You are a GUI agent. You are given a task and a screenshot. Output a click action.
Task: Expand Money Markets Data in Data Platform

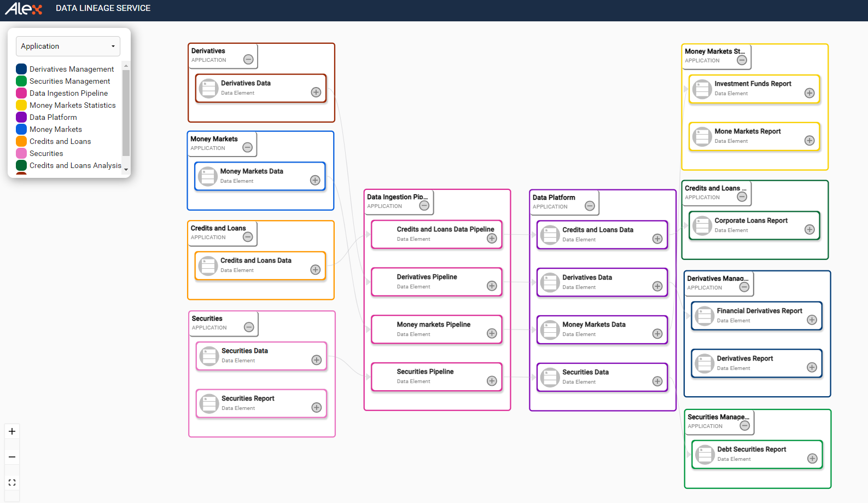click(x=658, y=334)
